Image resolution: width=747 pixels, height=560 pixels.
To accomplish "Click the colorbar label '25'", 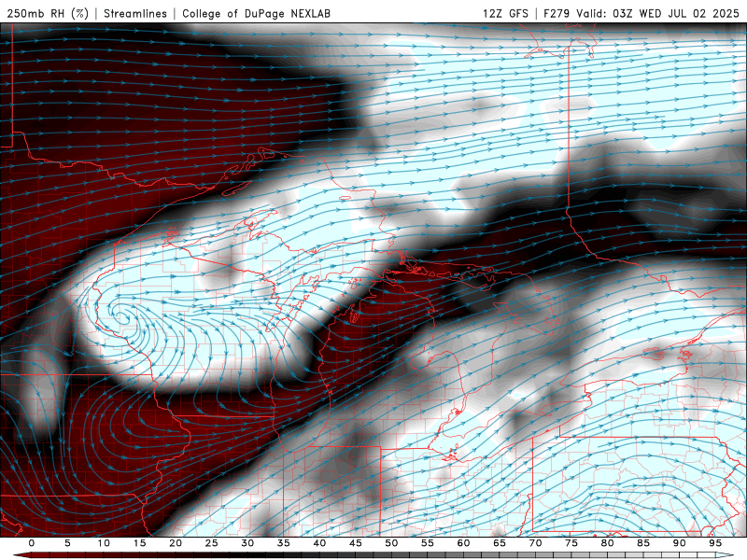I will pos(212,543).
